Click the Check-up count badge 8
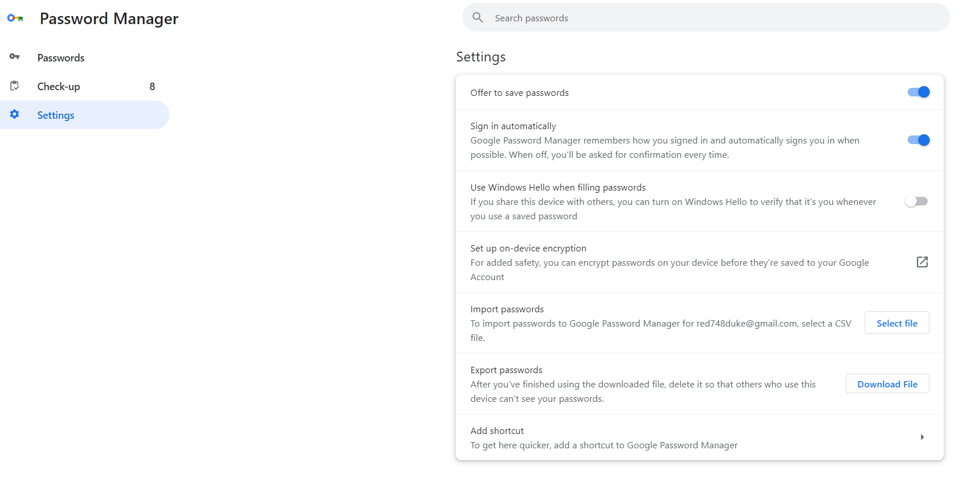The image size is (980, 481). (x=152, y=87)
